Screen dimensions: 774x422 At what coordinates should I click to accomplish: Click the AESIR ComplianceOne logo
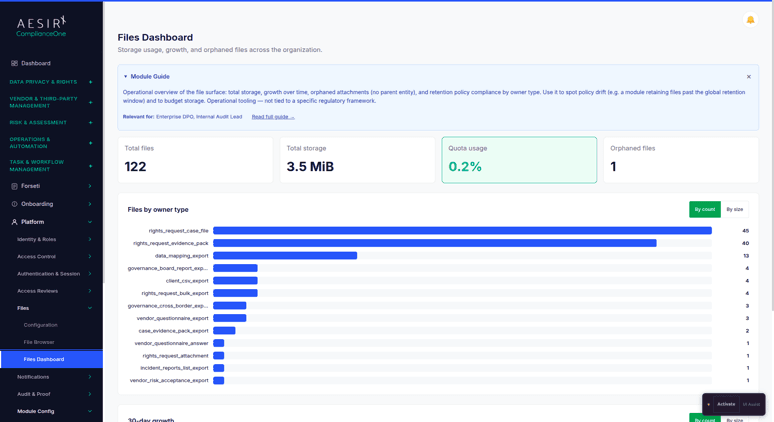click(x=41, y=27)
